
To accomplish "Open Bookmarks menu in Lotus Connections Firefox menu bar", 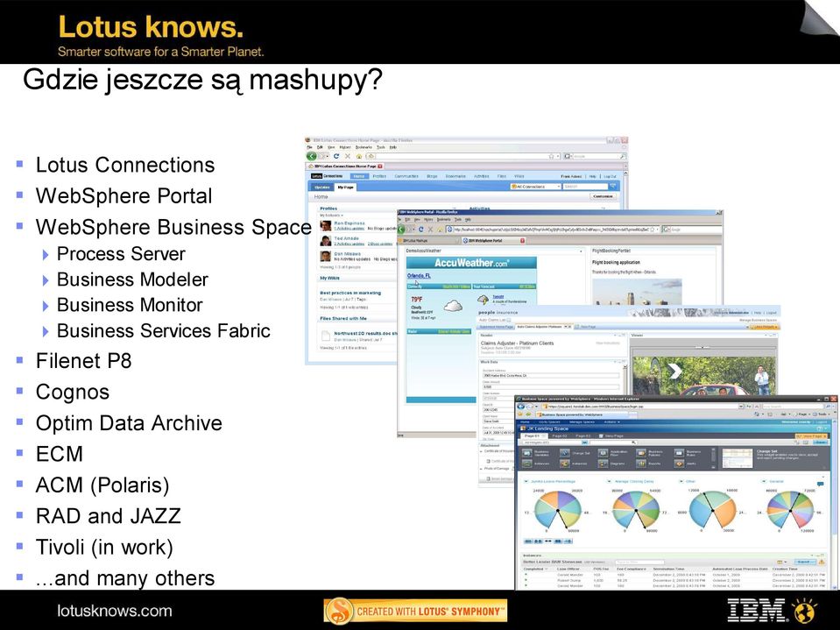I will click(x=364, y=147).
